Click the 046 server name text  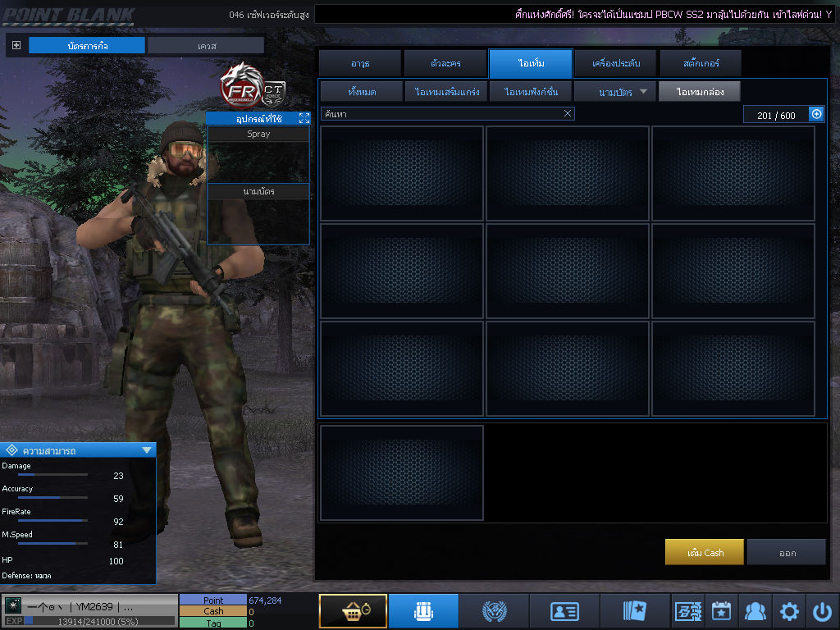point(269,15)
